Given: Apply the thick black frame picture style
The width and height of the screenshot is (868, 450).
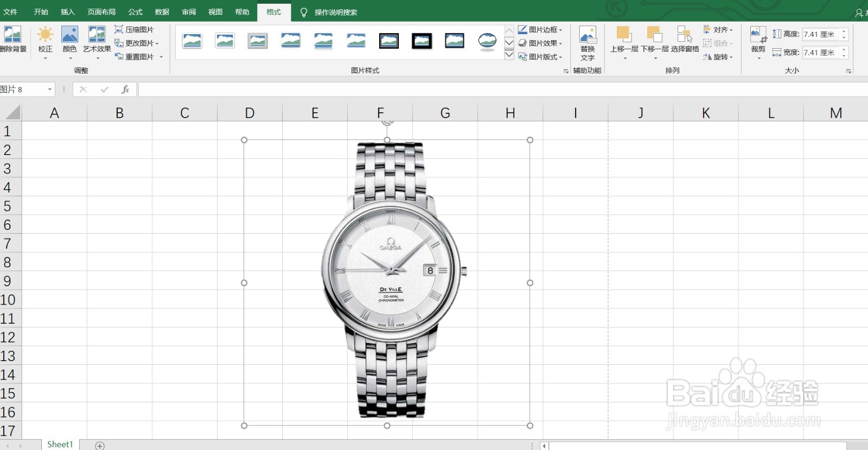Looking at the screenshot, I should click(422, 41).
